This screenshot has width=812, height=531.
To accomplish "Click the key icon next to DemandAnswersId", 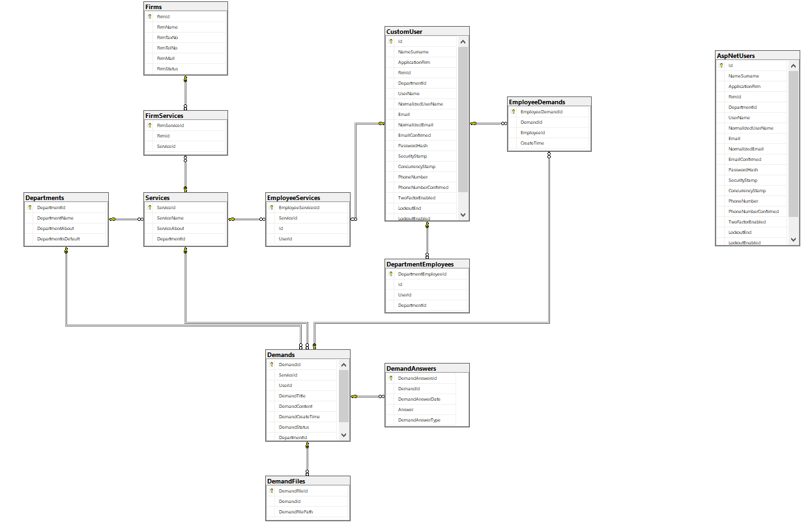I will [x=390, y=378].
